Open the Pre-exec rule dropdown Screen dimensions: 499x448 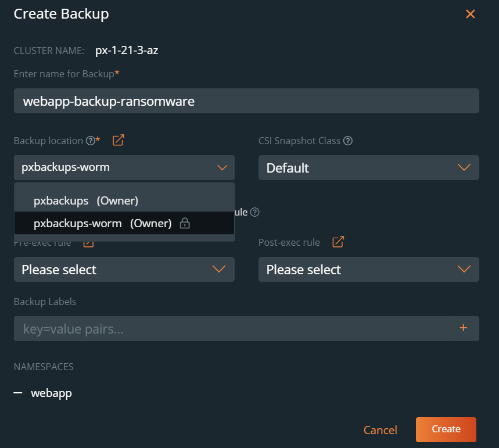point(124,270)
